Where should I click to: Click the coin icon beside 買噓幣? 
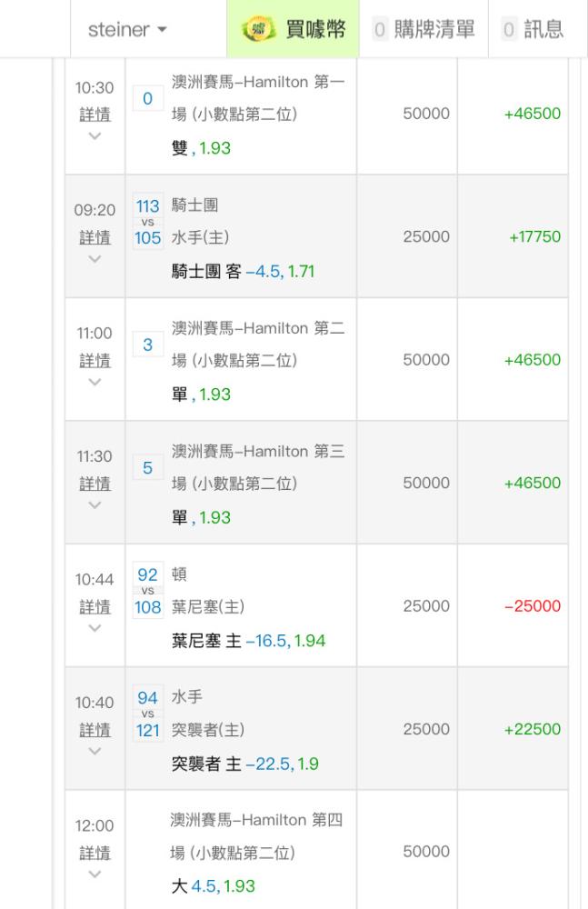(258, 28)
